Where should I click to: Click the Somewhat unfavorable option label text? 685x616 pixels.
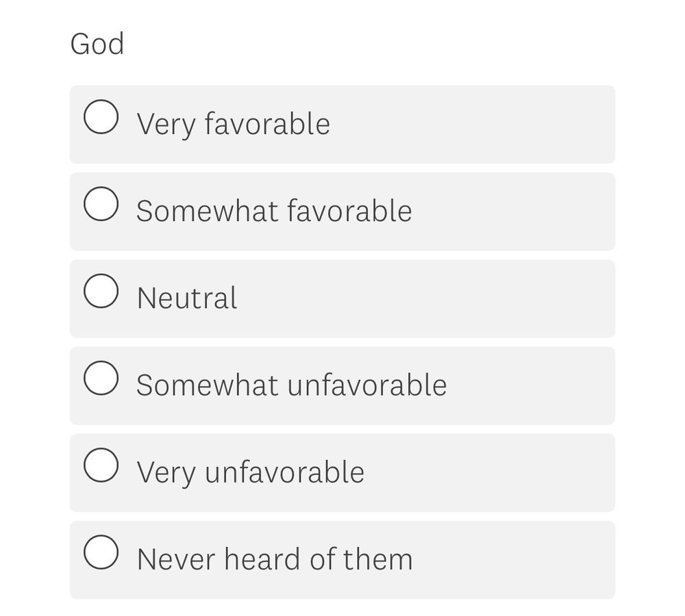pos(291,385)
